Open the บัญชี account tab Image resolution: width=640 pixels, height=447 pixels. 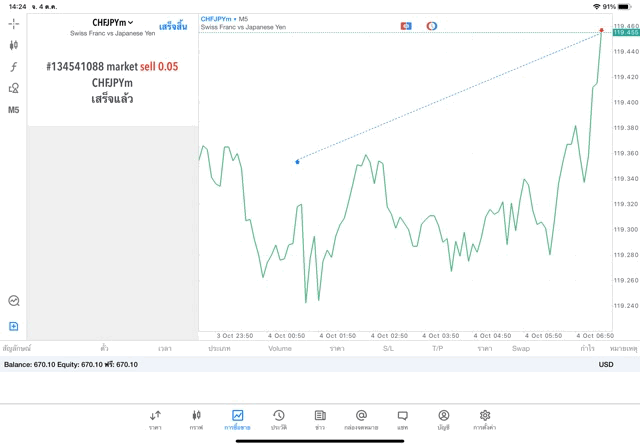tap(443, 419)
